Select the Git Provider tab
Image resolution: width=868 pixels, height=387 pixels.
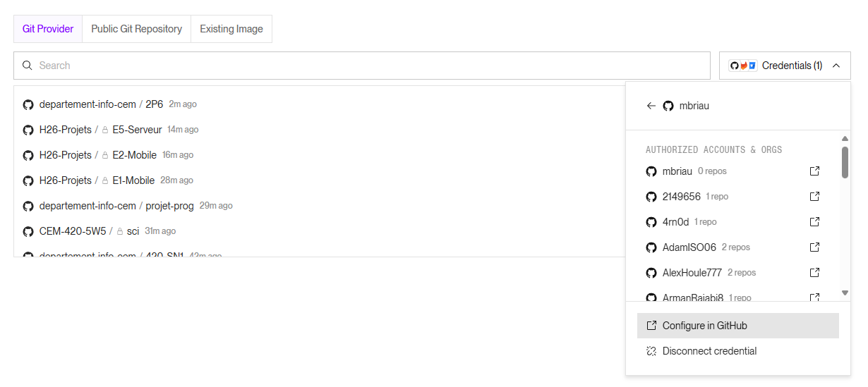pos(48,29)
